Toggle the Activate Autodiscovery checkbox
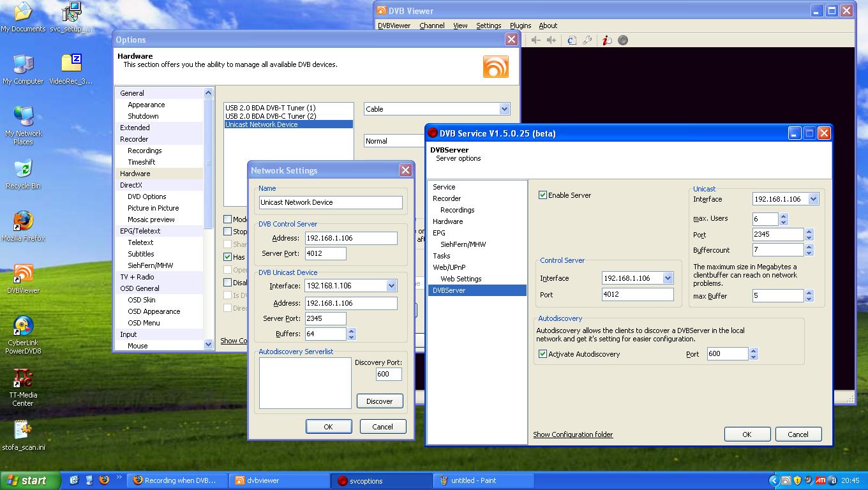 pyautogui.click(x=543, y=354)
